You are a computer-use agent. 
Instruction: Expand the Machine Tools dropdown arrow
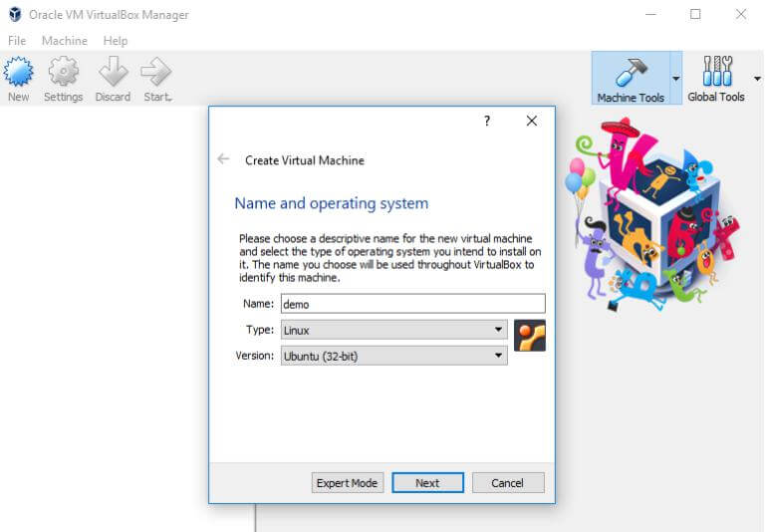(x=676, y=79)
